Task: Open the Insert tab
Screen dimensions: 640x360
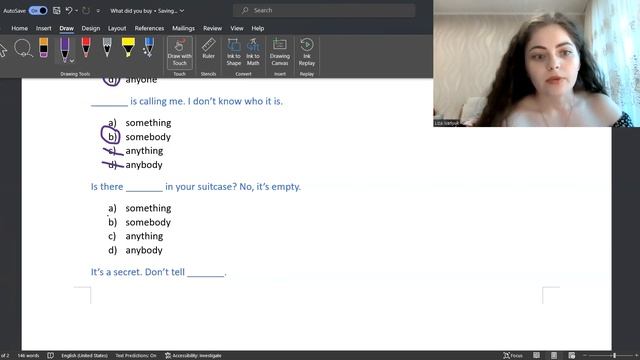Action: tap(44, 28)
